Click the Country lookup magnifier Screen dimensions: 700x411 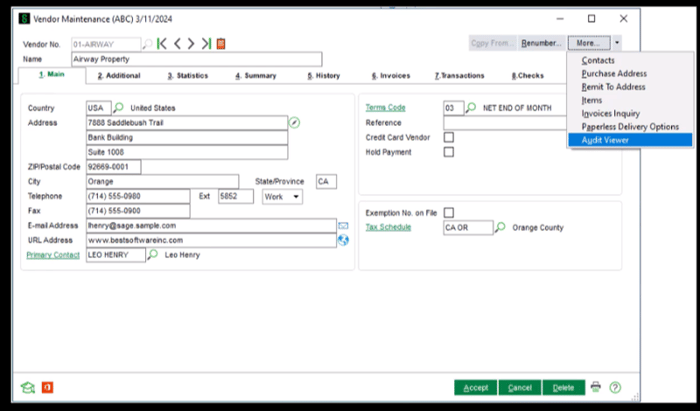click(x=118, y=107)
